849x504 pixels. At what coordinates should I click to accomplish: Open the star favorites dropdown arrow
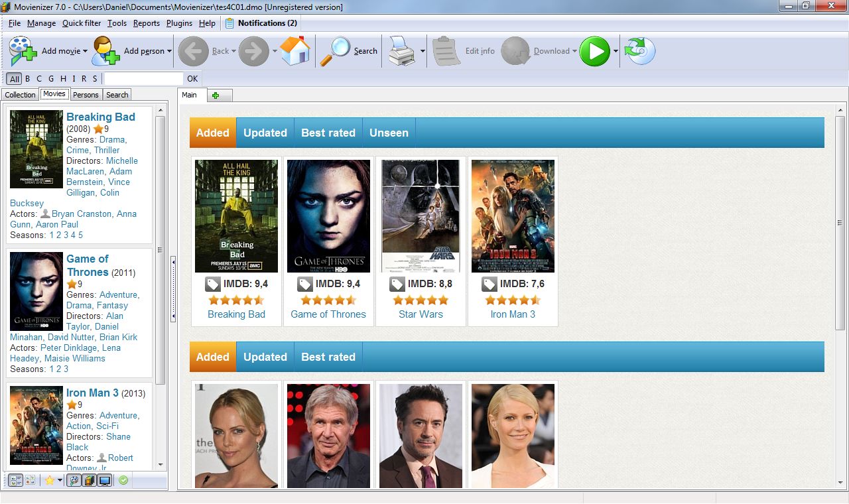[60, 480]
